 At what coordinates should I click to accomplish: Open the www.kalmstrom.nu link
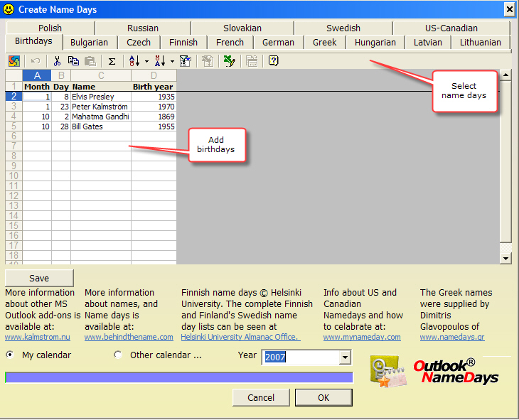pyautogui.click(x=38, y=338)
